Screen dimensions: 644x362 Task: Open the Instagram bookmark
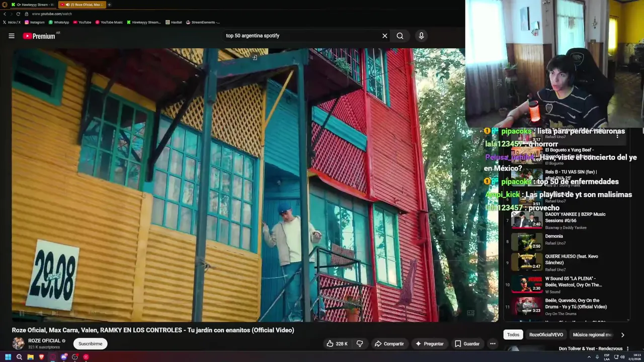point(35,22)
